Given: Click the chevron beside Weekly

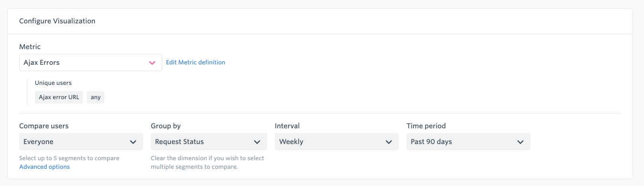Looking at the screenshot, I should [x=389, y=142].
